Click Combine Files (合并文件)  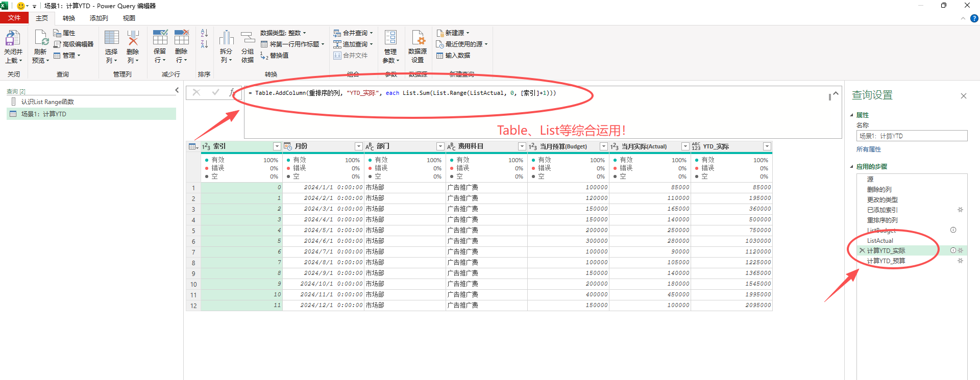pos(351,56)
